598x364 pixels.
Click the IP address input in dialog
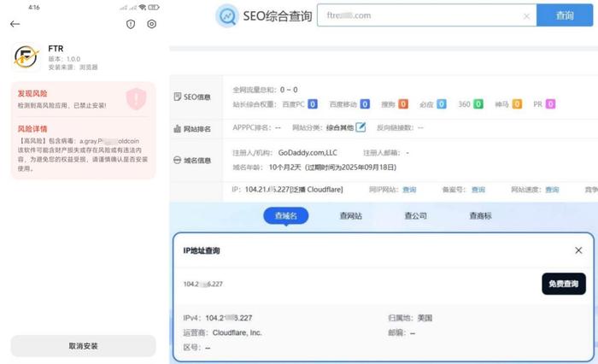pyautogui.click(x=359, y=284)
